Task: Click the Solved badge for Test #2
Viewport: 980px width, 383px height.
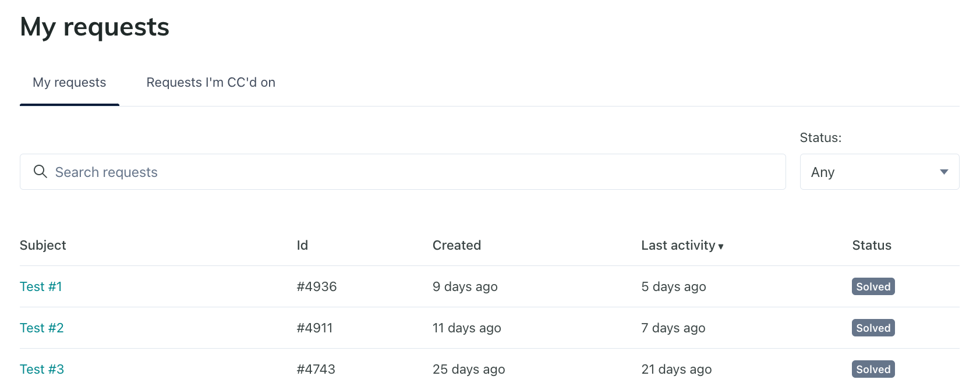Action: coord(873,328)
